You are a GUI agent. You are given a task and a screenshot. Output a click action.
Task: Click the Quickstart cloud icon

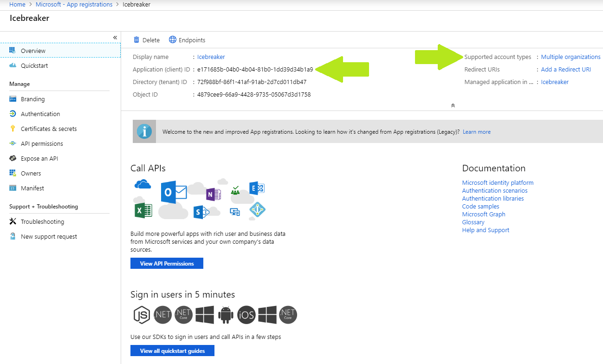[13, 65]
